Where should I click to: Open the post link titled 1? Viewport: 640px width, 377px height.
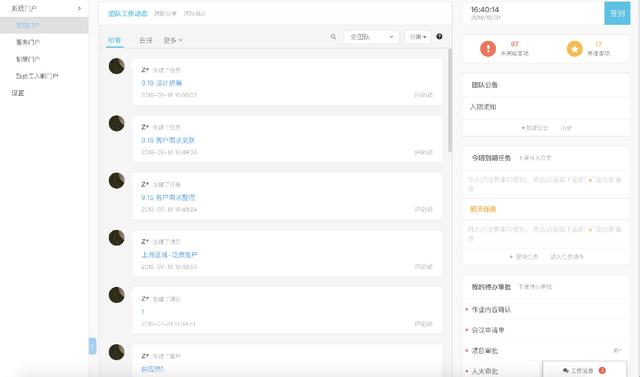[x=143, y=312]
